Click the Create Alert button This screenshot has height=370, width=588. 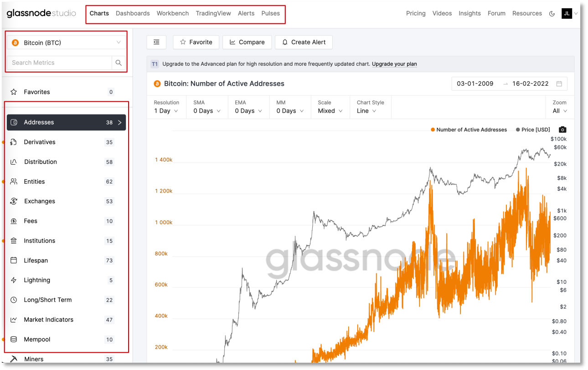tap(304, 42)
